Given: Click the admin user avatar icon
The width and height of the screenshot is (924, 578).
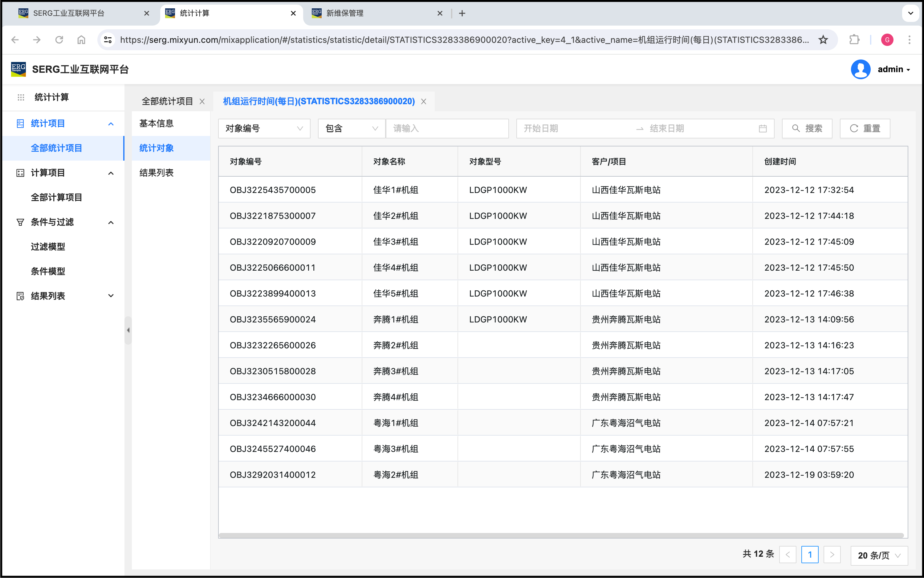Looking at the screenshot, I should (860, 69).
